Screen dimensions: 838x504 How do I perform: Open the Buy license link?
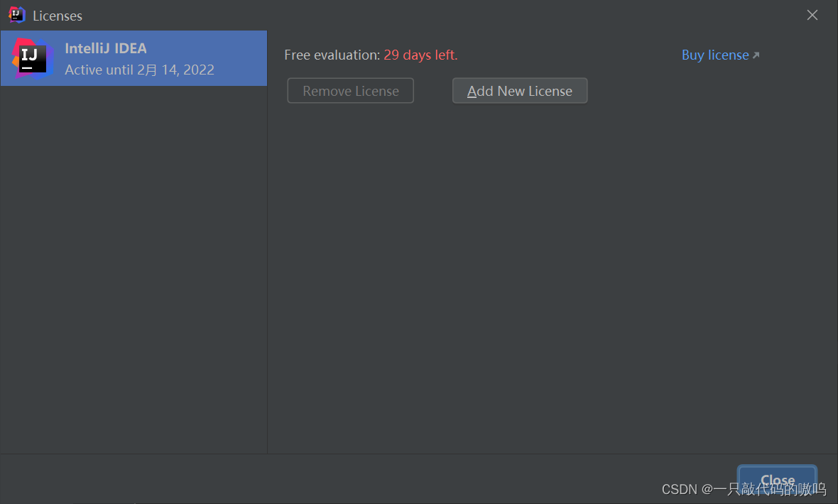tap(720, 55)
